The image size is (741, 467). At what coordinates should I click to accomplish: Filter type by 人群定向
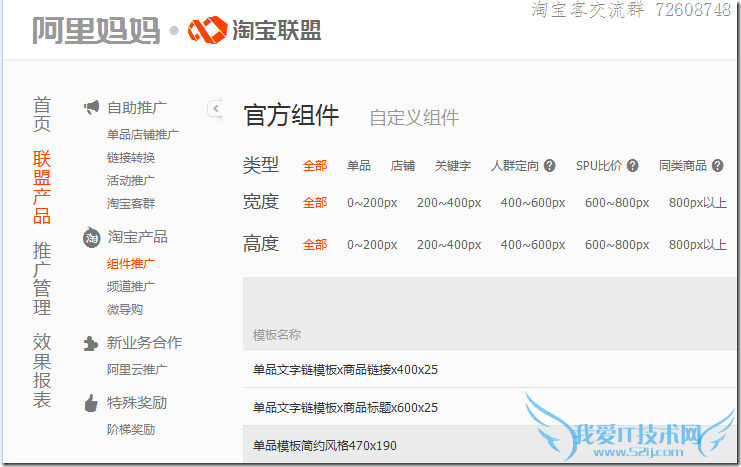[x=515, y=166]
